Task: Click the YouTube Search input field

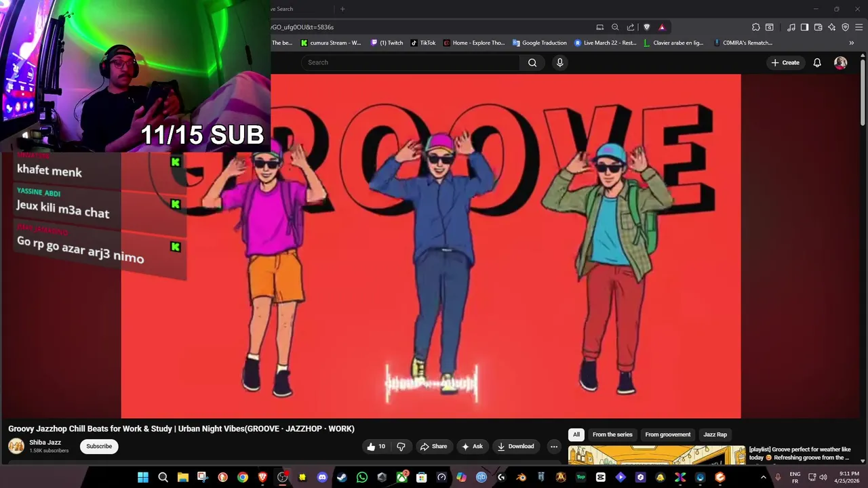Action: tap(411, 62)
